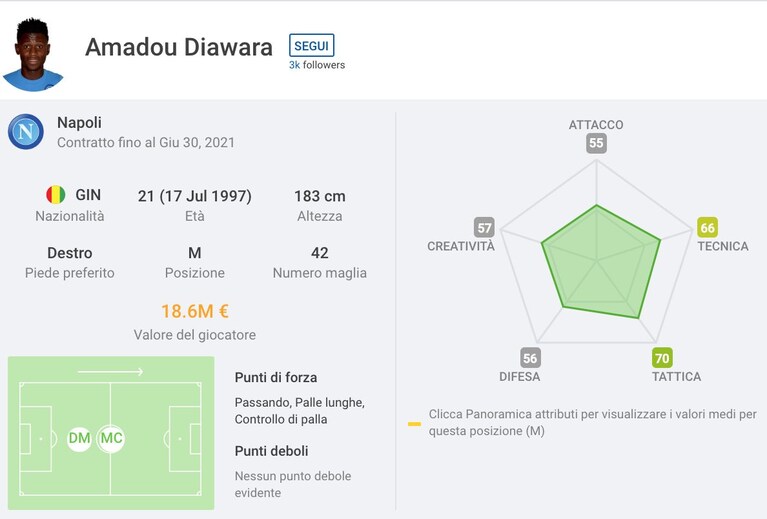
Task: Click the Punti deboli heading
Action: tap(271, 451)
